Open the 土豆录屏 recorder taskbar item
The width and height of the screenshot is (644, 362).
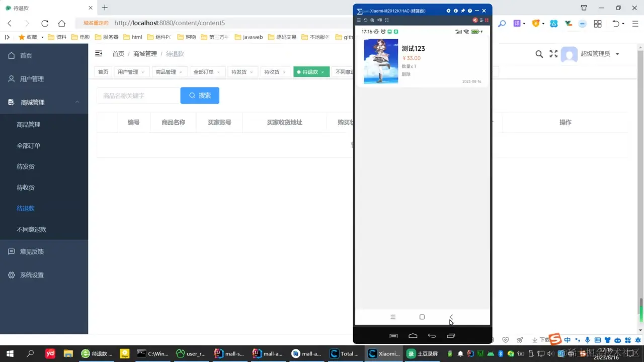(423, 353)
